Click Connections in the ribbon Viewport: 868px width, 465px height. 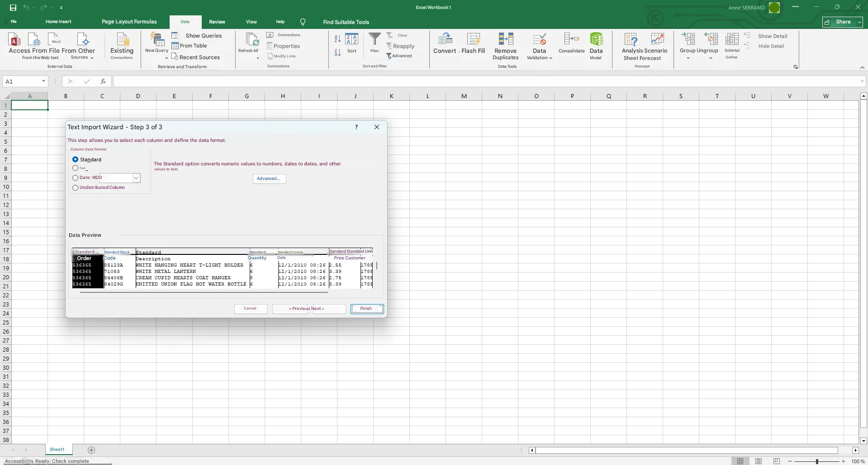[x=284, y=35]
